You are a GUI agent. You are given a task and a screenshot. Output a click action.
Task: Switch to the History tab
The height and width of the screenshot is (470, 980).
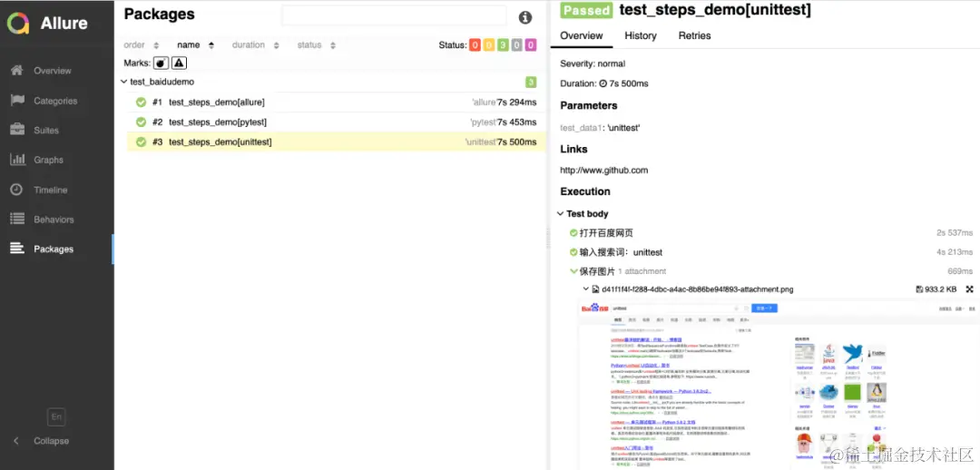tap(641, 35)
